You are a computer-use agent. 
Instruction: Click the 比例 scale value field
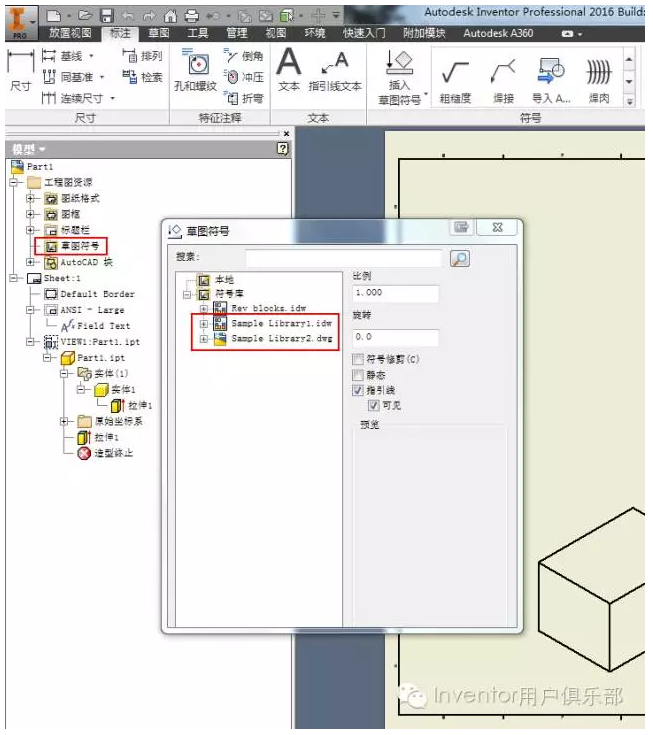(x=396, y=294)
